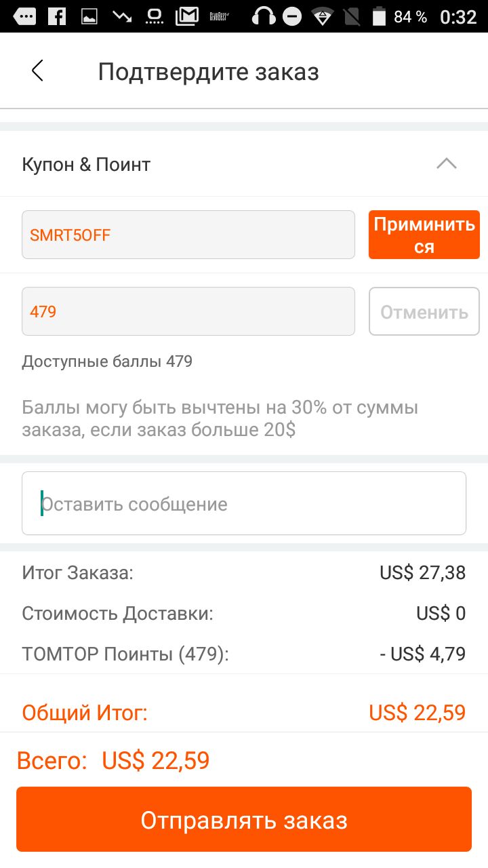
Task: Tap the do-not-disturb status icon
Action: tap(292, 16)
